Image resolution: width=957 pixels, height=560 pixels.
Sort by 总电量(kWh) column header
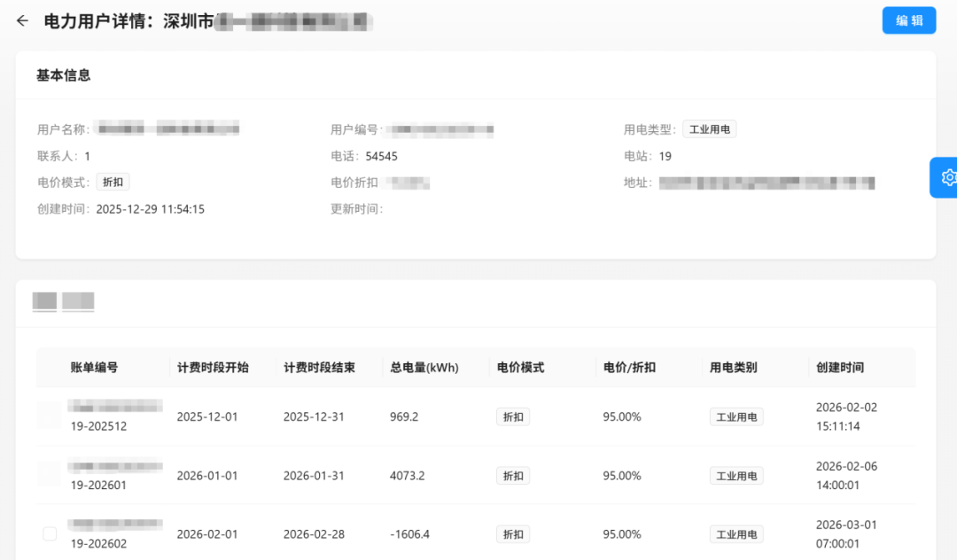coord(424,367)
